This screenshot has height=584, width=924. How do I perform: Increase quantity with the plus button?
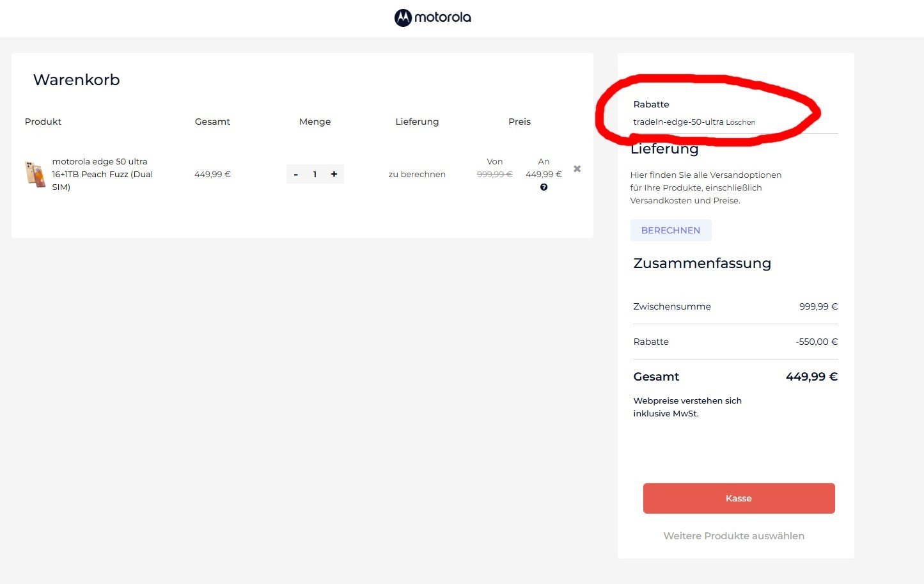[x=334, y=174]
